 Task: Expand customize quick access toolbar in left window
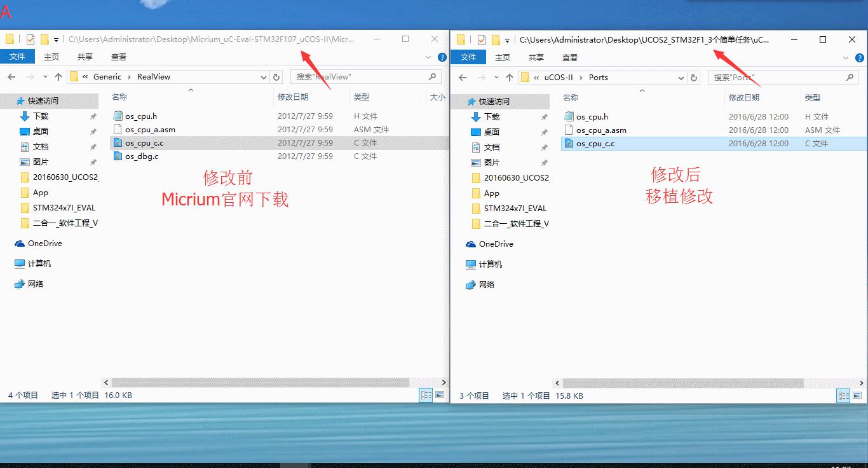(x=56, y=40)
